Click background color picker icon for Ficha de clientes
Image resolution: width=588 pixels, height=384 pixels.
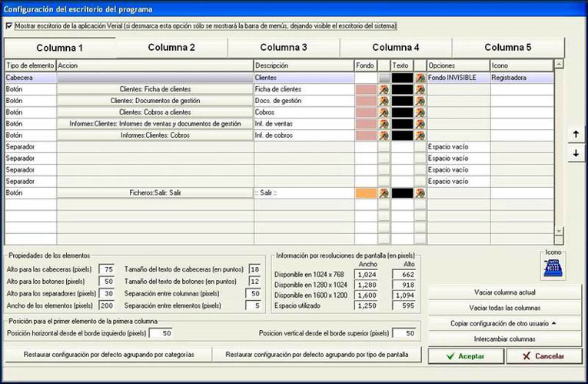pos(384,89)
